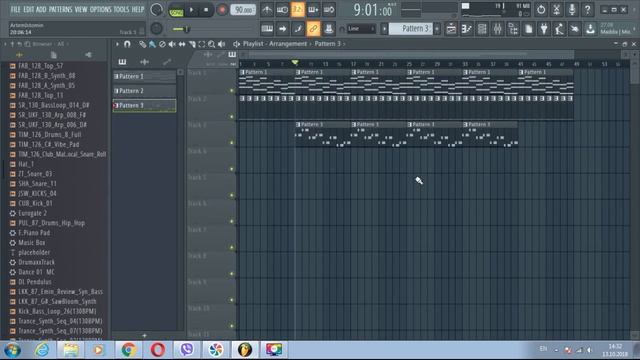Select the playlist Mute tool

[172, 44]
